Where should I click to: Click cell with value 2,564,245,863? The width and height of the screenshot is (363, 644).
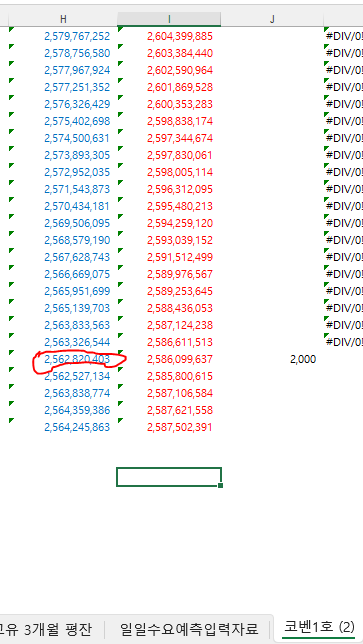[77, 428]
